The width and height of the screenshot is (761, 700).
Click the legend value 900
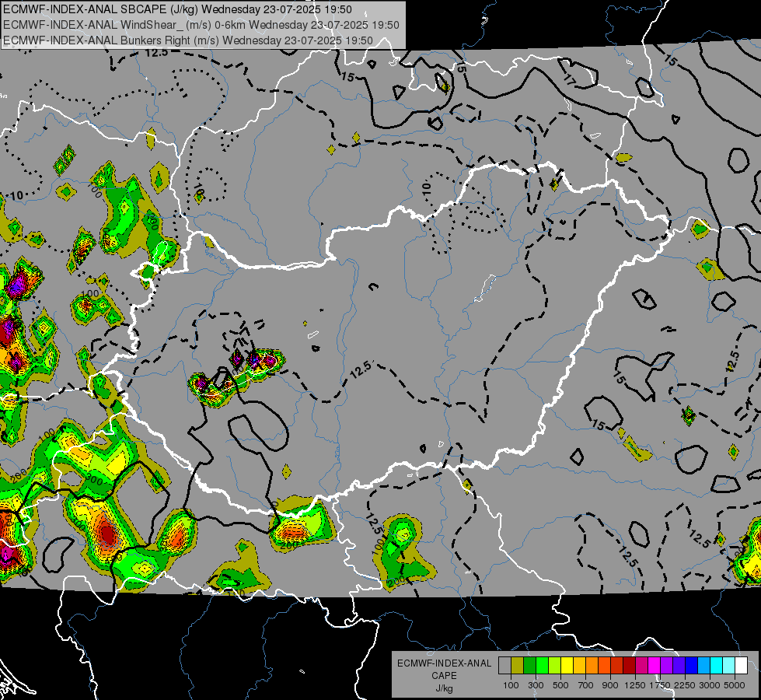[x=610, y=685]
